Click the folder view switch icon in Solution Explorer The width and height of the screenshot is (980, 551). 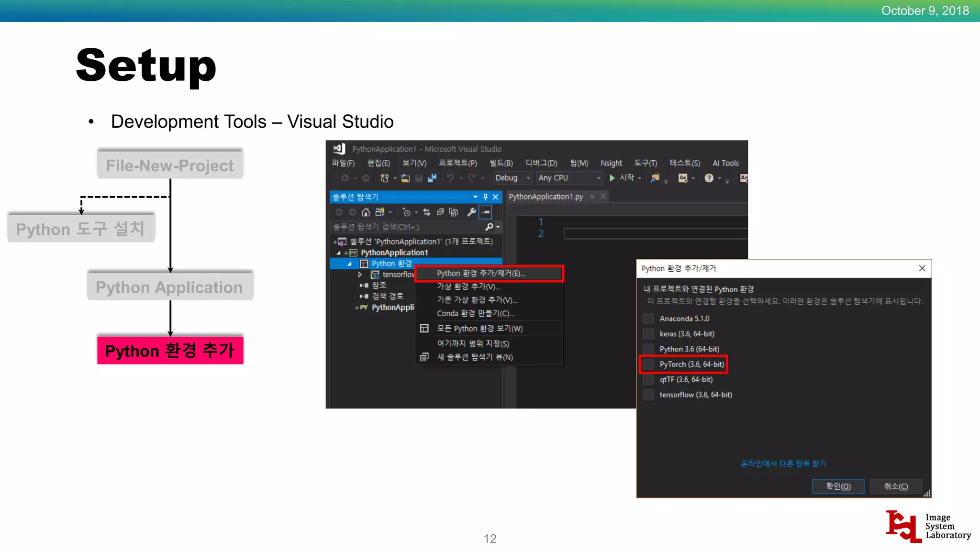click(x=380, y=212)
